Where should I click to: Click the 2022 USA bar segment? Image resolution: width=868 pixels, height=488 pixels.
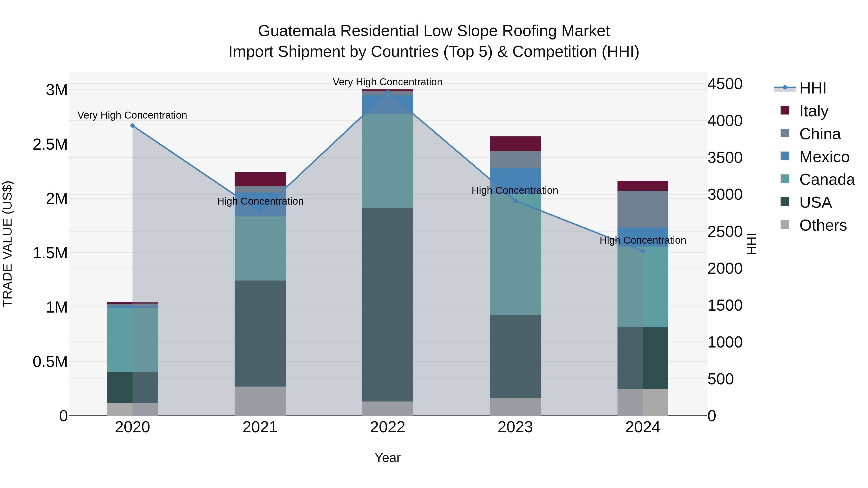coord(387,304)
